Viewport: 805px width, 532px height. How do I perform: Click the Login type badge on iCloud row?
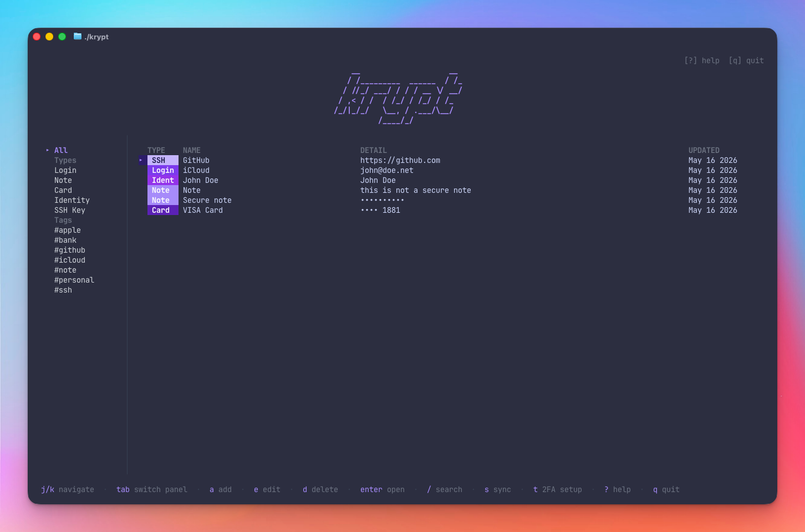tap(163, 170)
